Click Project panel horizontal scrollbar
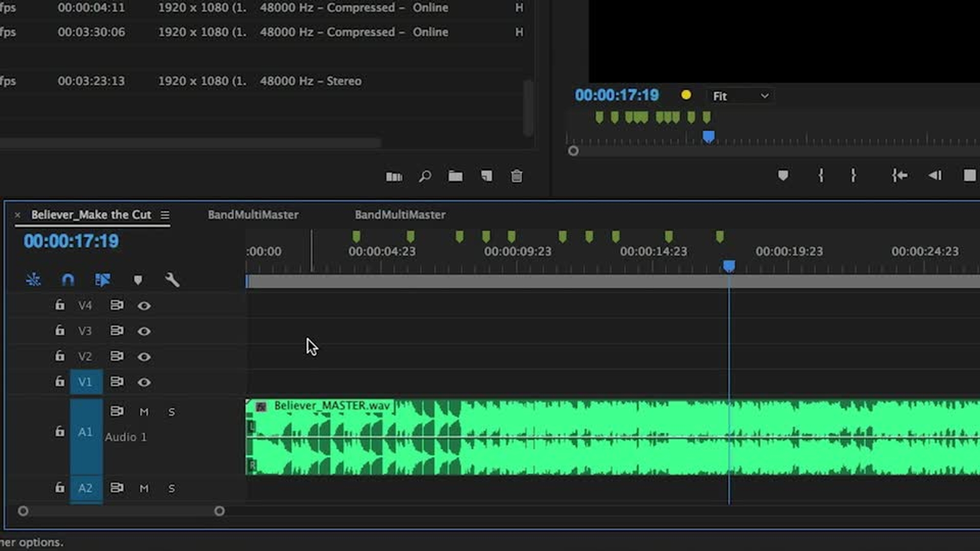Image resolution: width=980 pixels, height=551 pixels. tap(190, 143)
